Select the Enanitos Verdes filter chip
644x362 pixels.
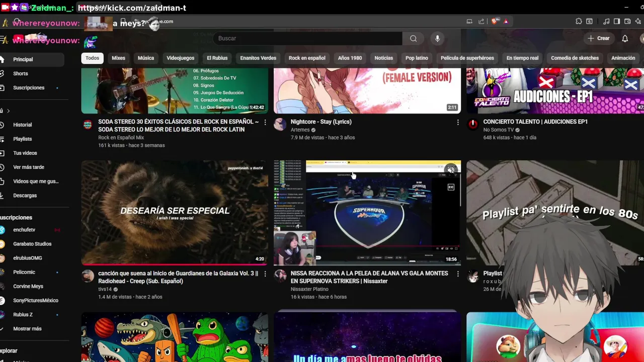[x=258, y=58]
